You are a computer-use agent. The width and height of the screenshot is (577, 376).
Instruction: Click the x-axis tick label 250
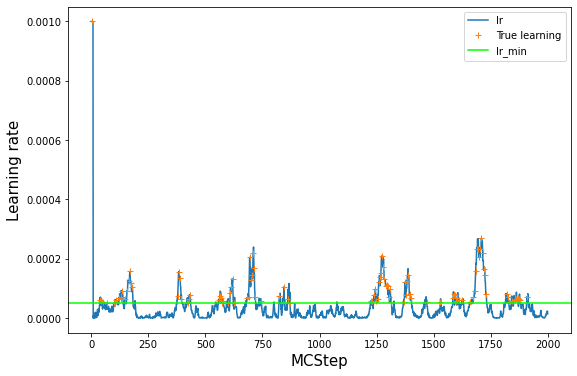pos(148,344)
